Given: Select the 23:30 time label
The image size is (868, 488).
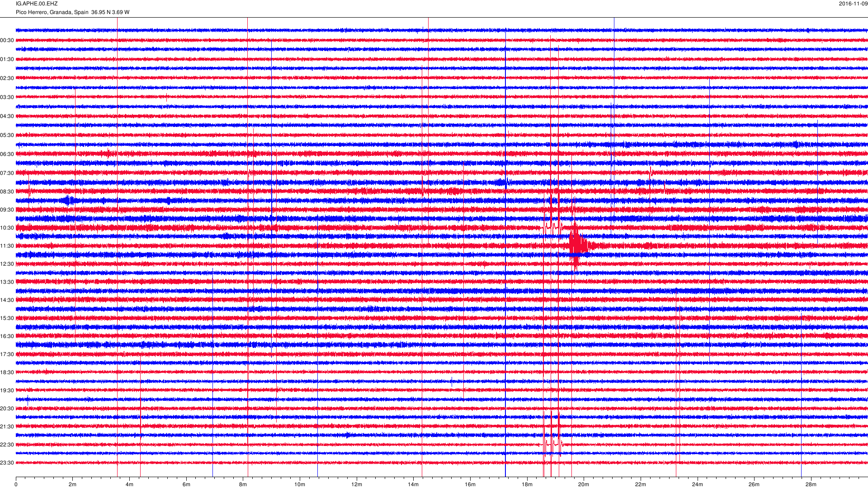Looking at the screenshot, I should [7, 463].
